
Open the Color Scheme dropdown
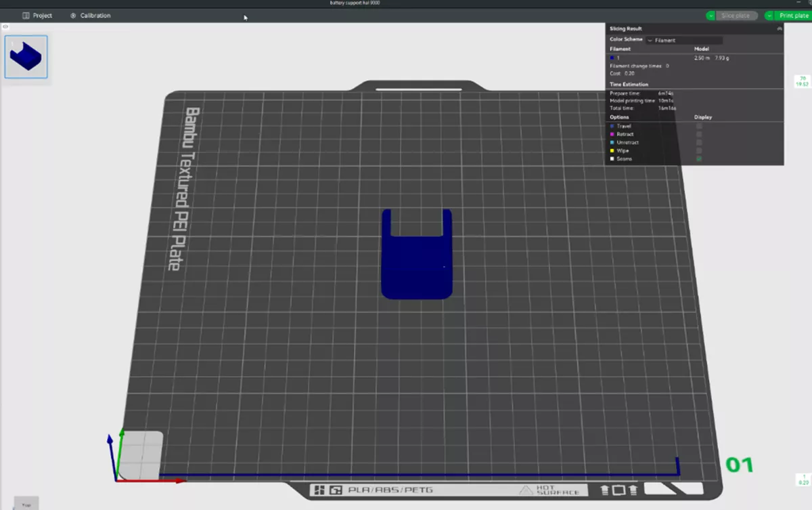(683, 40)
